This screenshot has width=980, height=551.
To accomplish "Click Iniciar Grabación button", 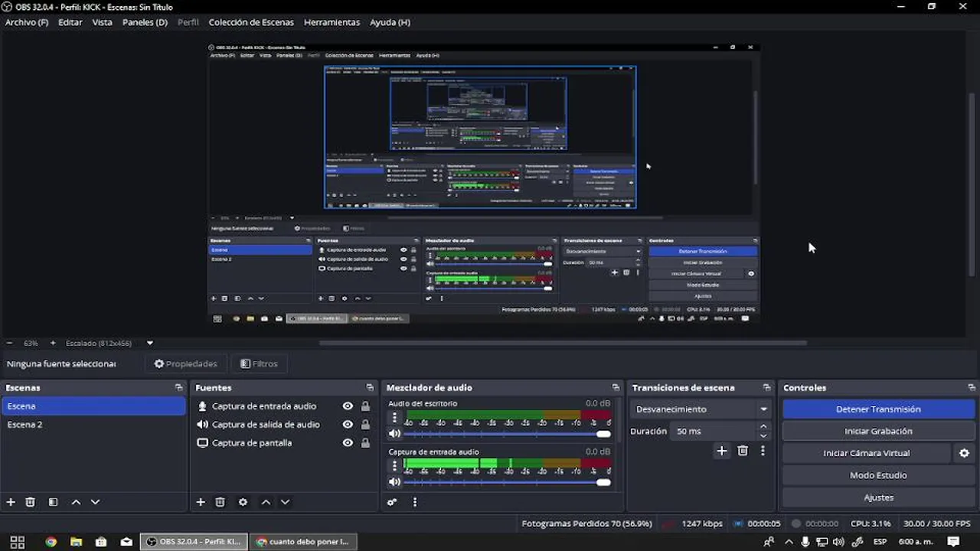I will coord(878,431).
